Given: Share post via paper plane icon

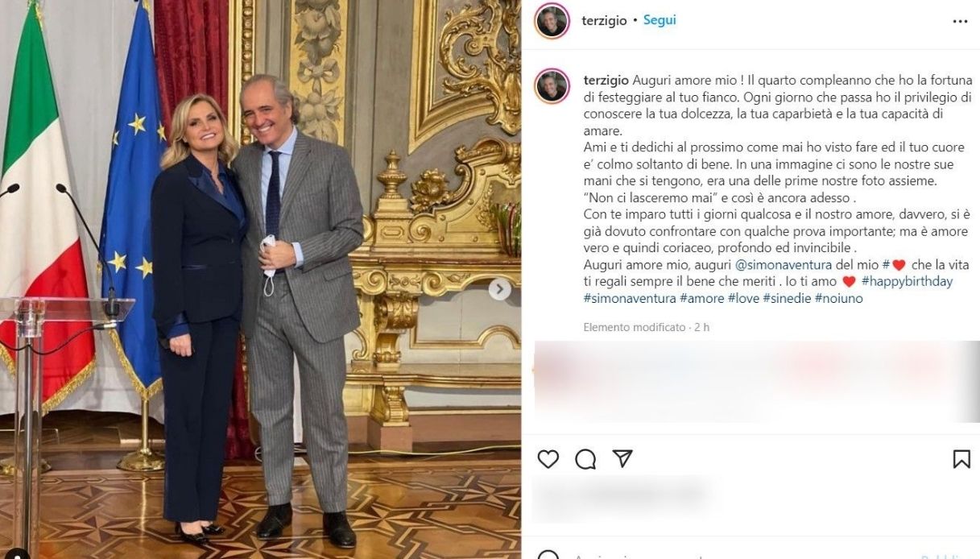Looking at the screenshot, I should [622, 458].
